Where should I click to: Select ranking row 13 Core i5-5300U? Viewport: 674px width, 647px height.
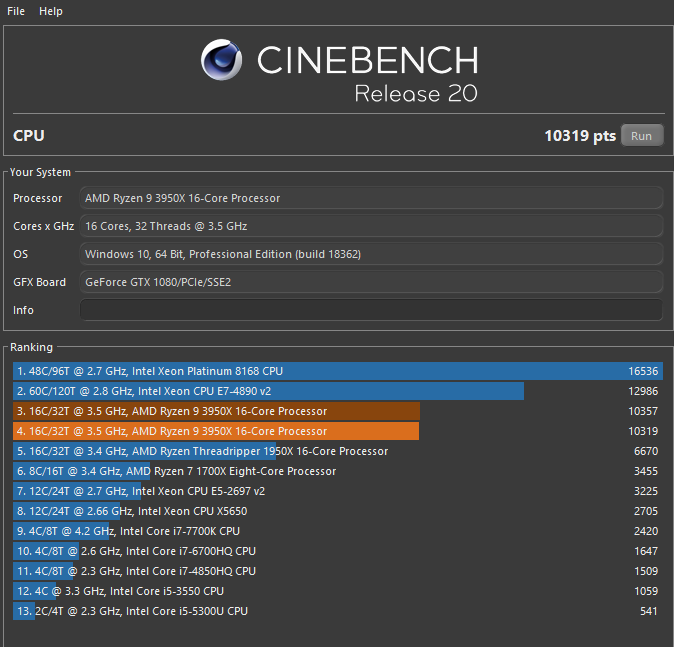pyautogui.click(x=337, y=611)
